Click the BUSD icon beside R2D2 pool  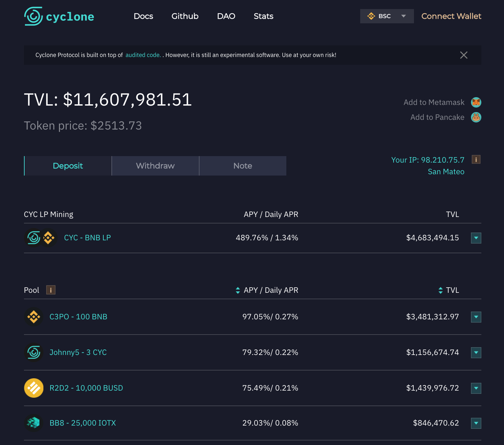tap(34, 388)
